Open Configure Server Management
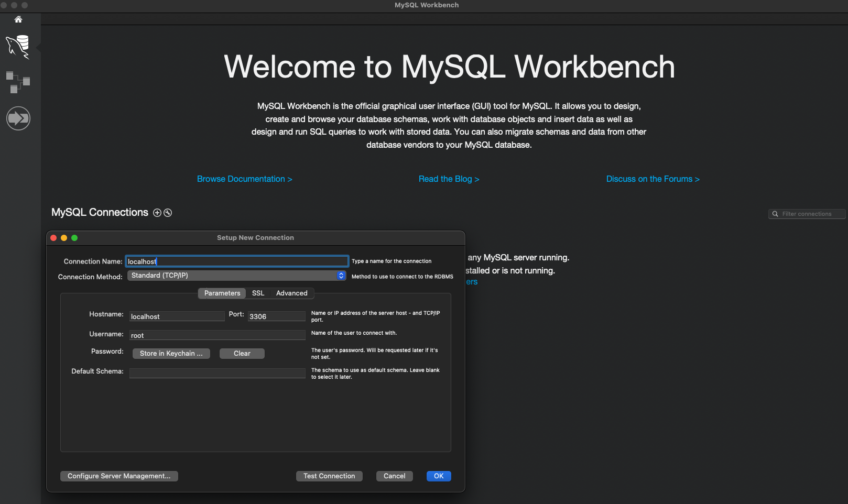Image resolution: width=848 pixels, height=504 pixels. point(119,476)
